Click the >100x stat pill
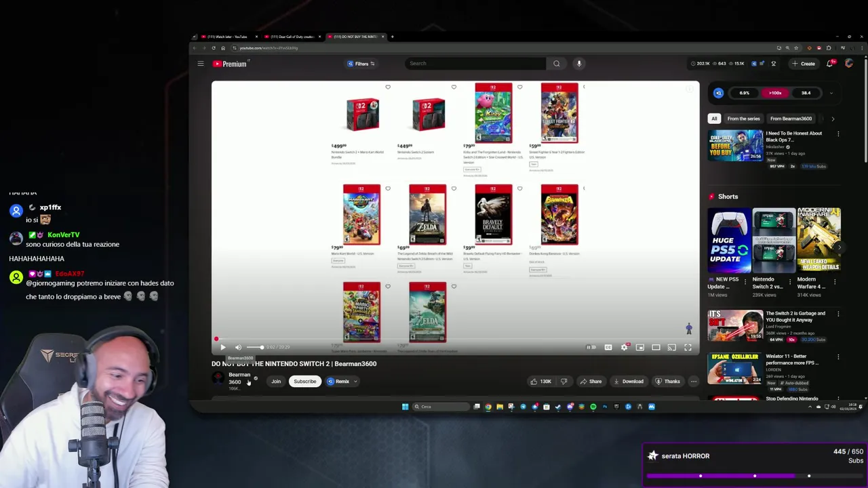 (x=775, y=93)
